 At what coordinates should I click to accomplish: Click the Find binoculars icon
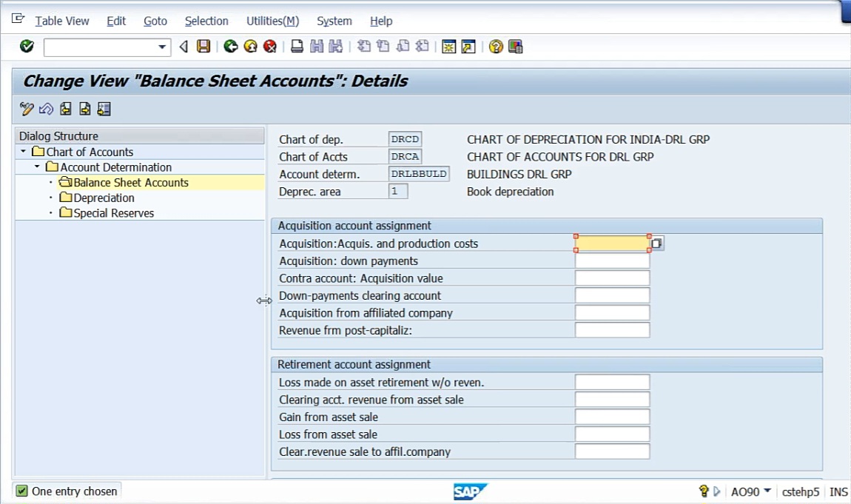(317, 47)
